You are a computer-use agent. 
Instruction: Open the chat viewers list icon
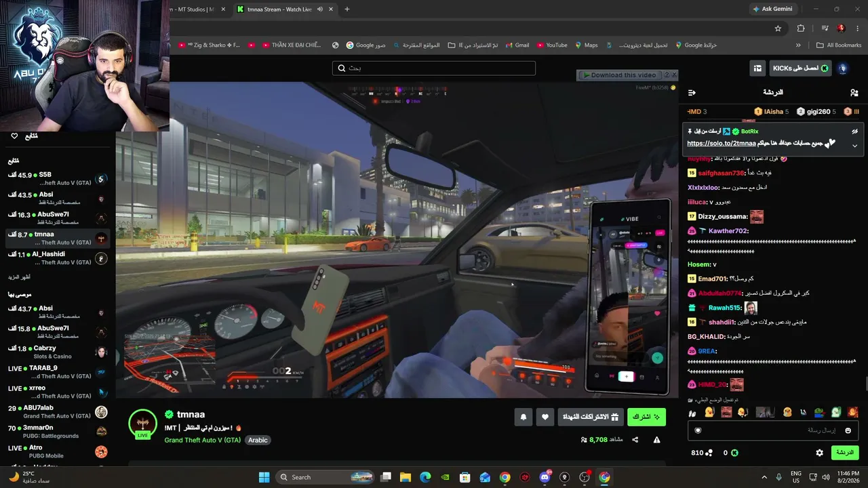pyautogui.click(x=854, y=93)
